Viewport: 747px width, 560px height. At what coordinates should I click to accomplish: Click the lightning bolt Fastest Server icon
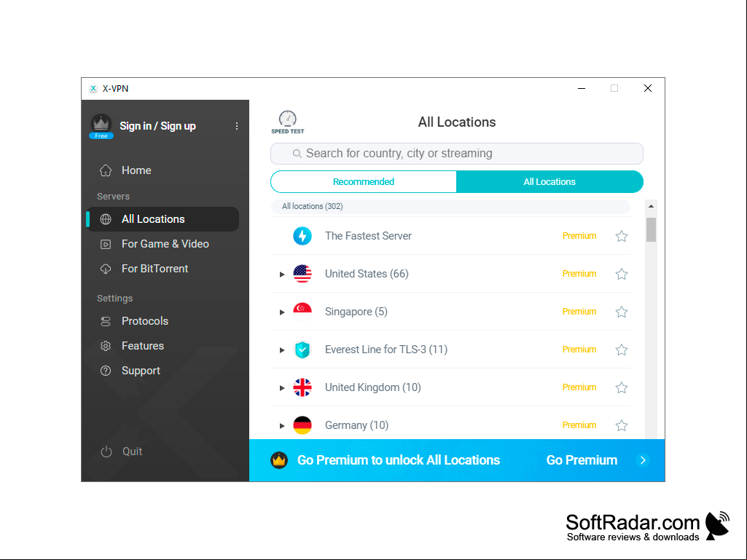pyautogui.click(x=302, y=236)
